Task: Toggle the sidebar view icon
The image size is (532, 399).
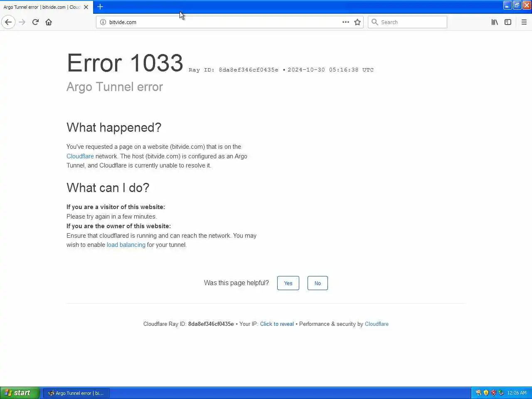Action: point(508,22)
